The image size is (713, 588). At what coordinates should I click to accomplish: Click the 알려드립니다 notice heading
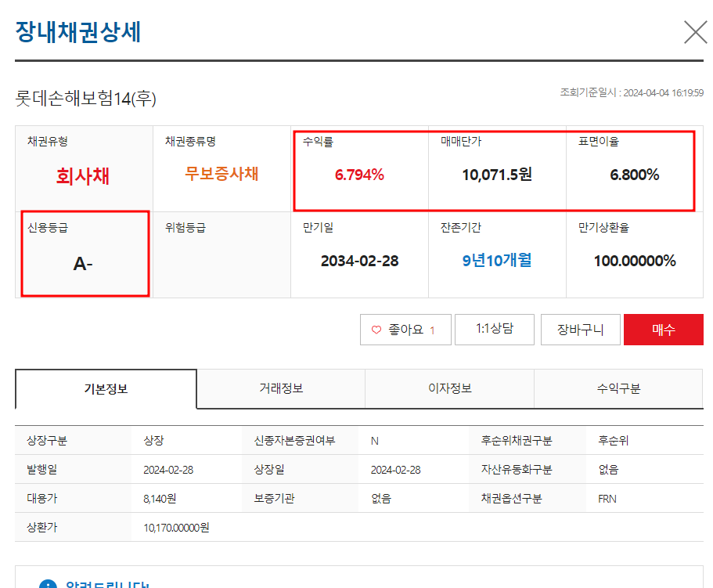107,584
